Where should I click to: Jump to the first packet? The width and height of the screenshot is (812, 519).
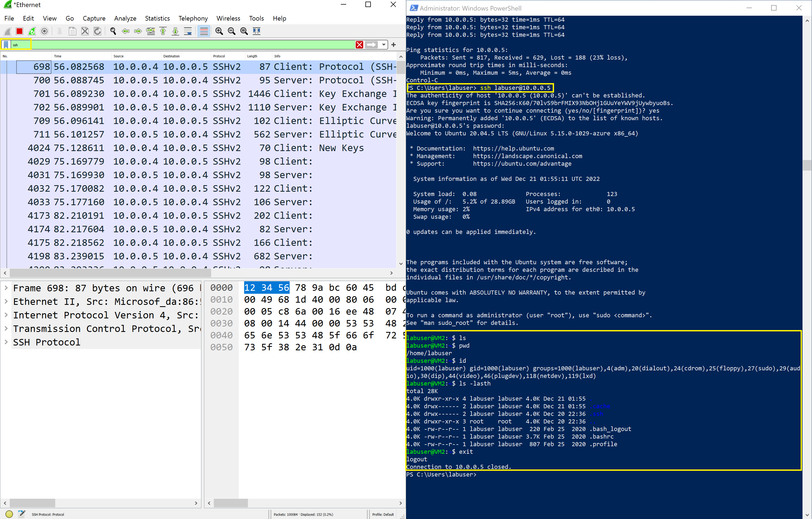[x=163, y=31]
